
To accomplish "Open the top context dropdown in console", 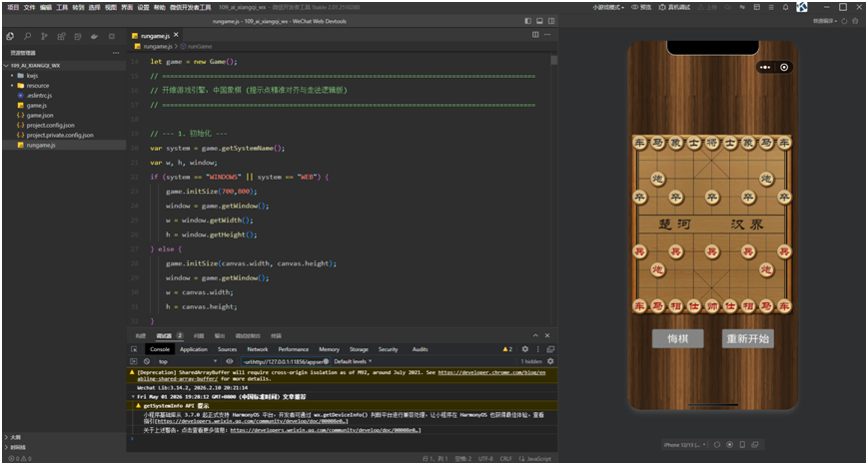I will pos(187,361).
